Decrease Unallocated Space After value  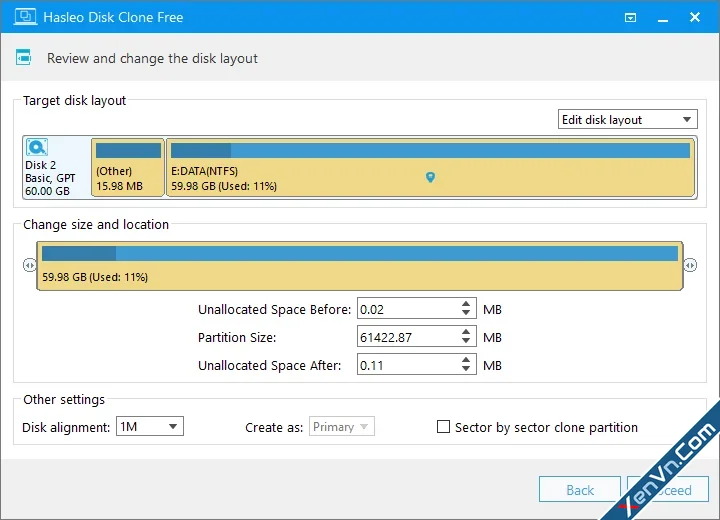coord(466,370)
